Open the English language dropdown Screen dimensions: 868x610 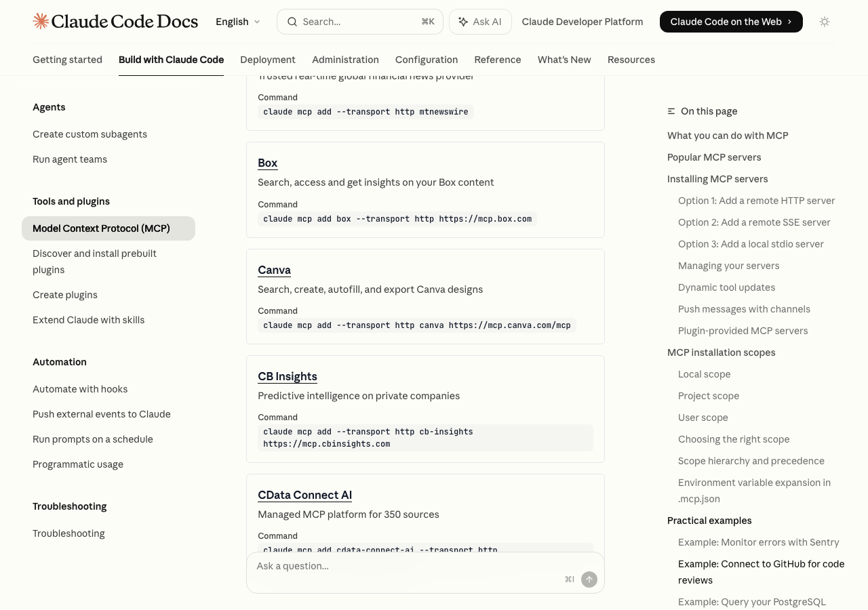237,22
